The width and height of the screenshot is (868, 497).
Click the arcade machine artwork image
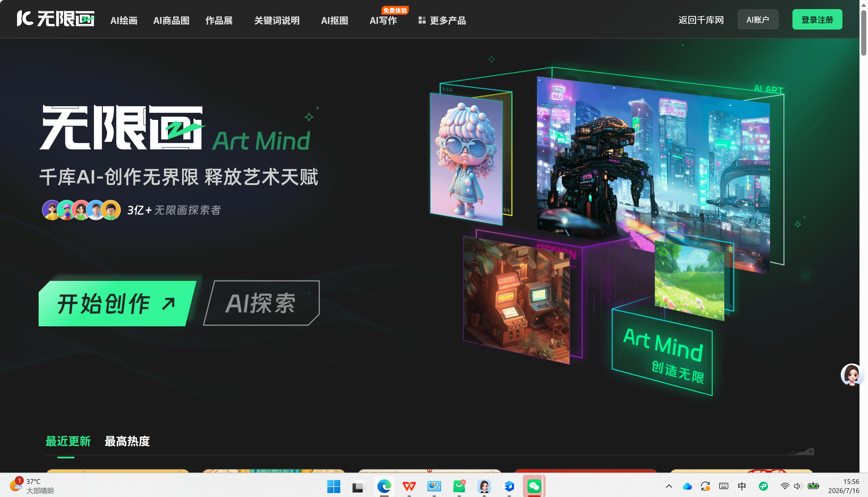(x=516, y=300)
